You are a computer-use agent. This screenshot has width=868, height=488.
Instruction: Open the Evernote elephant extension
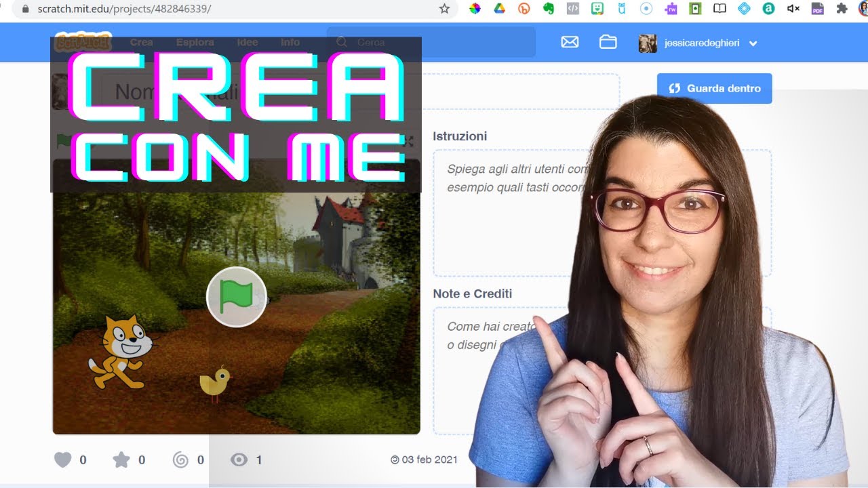549,9
